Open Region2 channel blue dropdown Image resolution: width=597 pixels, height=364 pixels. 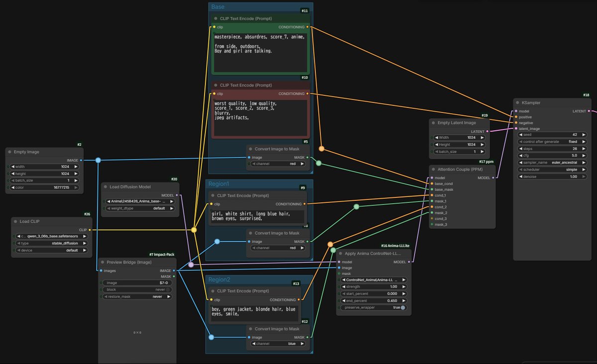coord(278,343)
